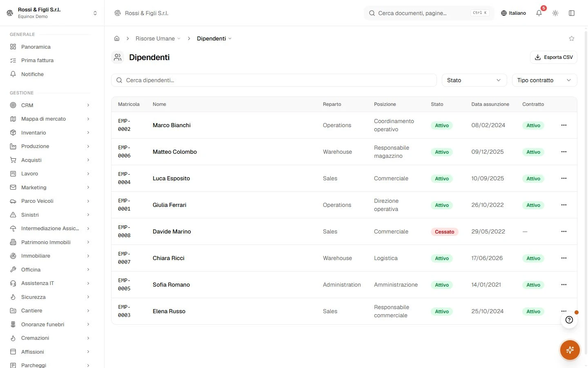Open row actions menu for Marco Bianchi
Viewport: 588px width, 368px height.
point(564,125)
